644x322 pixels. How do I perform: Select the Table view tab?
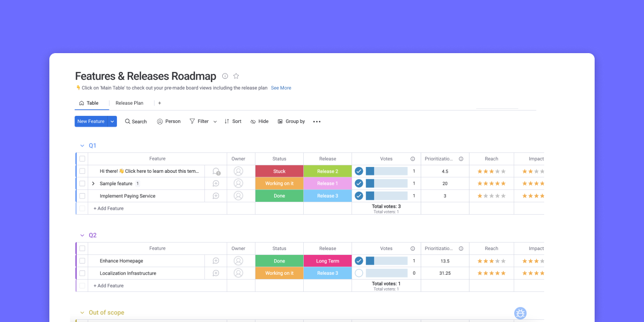click(x=89, y=103)
